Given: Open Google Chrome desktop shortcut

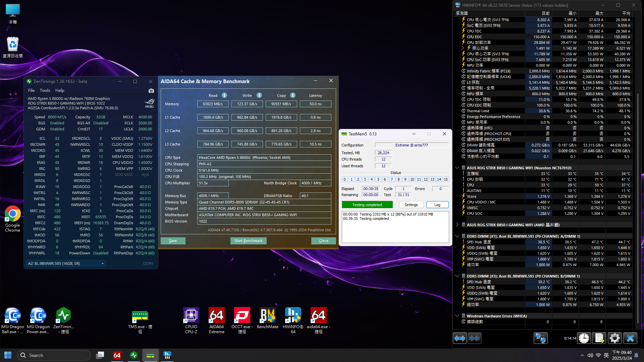Looking at the screenshot, I should click(x=13, y=219).
